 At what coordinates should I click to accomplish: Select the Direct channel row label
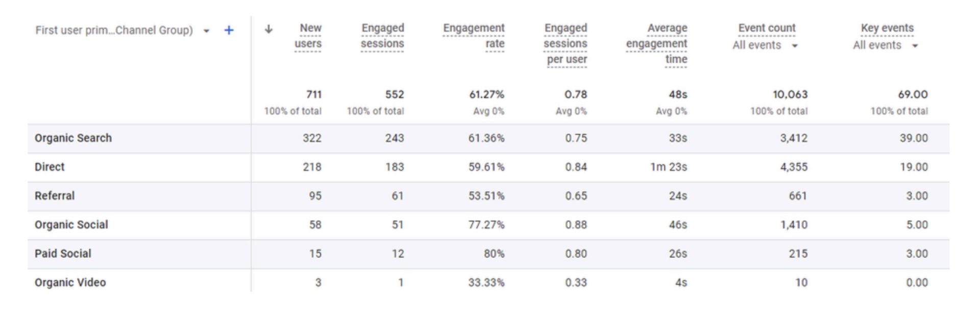coord(50,167)
